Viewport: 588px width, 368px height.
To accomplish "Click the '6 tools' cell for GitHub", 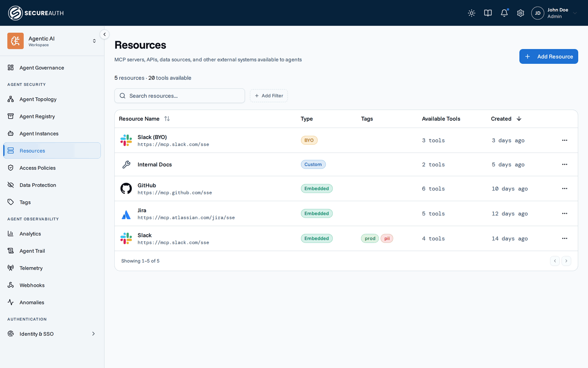I will (x=433, y=188).
